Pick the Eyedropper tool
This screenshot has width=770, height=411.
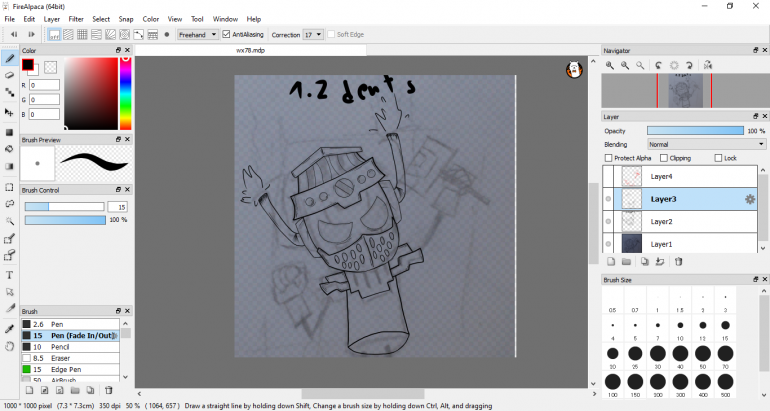click(10, 328)
